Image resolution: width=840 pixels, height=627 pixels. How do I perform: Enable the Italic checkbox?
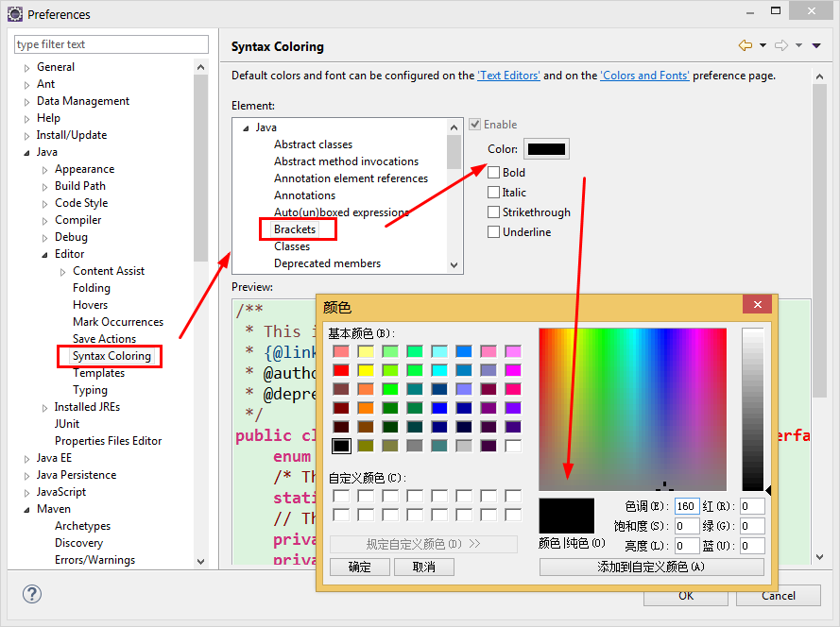tap(493, 193)
